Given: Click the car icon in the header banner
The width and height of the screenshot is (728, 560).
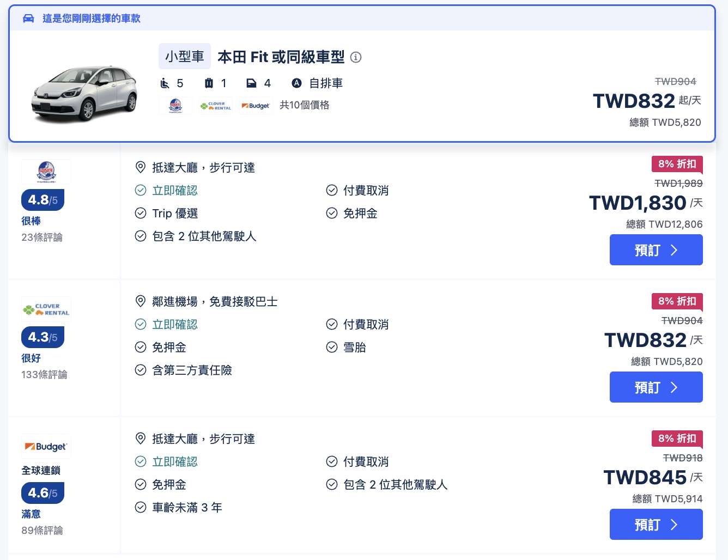Looking at the screenshot, I should pos(28,19).
